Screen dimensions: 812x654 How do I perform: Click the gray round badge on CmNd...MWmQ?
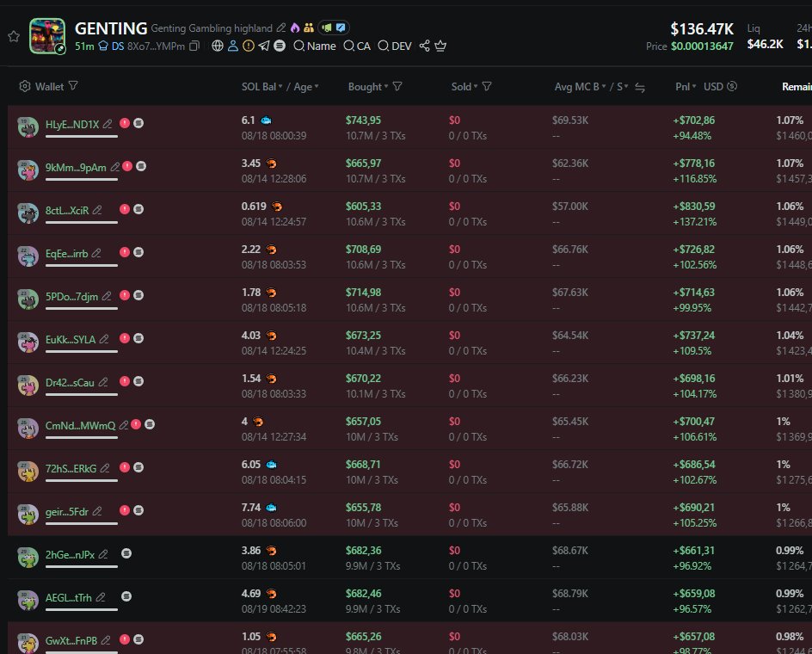(x=150, y=424)
